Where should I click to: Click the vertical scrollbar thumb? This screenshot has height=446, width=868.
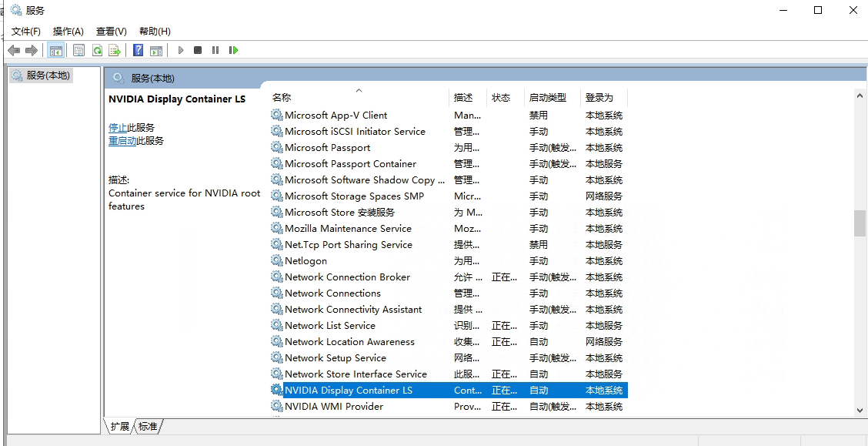(x=860, y=223)
